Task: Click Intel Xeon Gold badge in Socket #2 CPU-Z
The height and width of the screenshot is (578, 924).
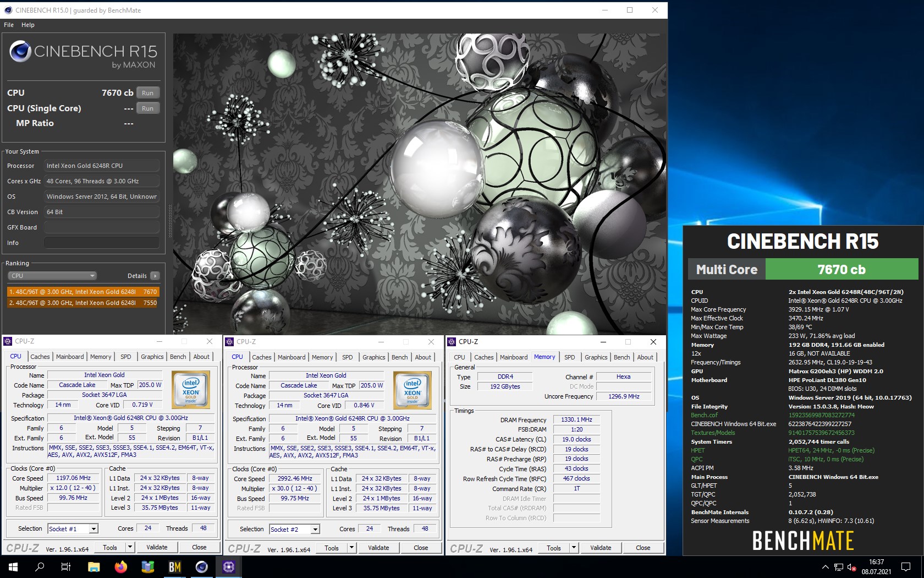Action: [413, 390]
